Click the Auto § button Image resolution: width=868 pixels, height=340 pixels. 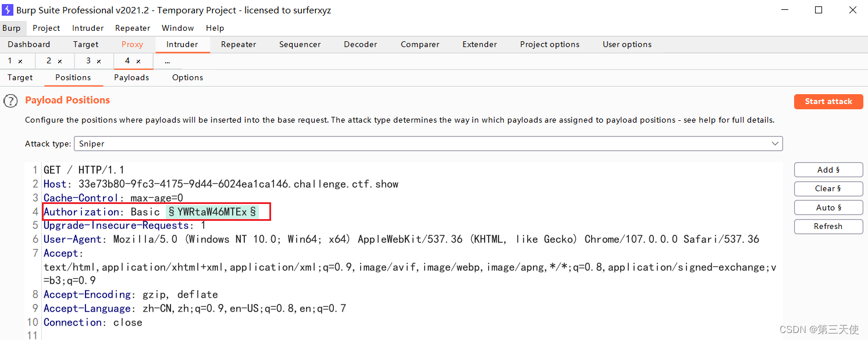(828, 207)
